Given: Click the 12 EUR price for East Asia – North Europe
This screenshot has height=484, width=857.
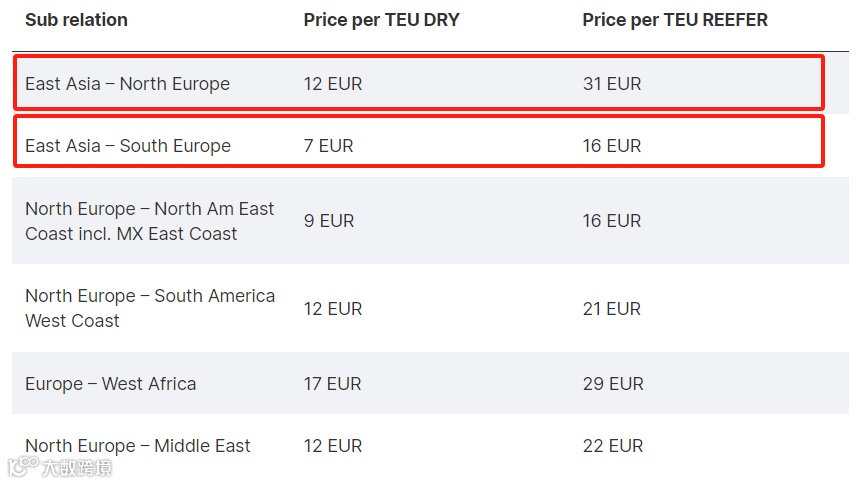Looking at the screenshot, I should [x=333, y=84].
